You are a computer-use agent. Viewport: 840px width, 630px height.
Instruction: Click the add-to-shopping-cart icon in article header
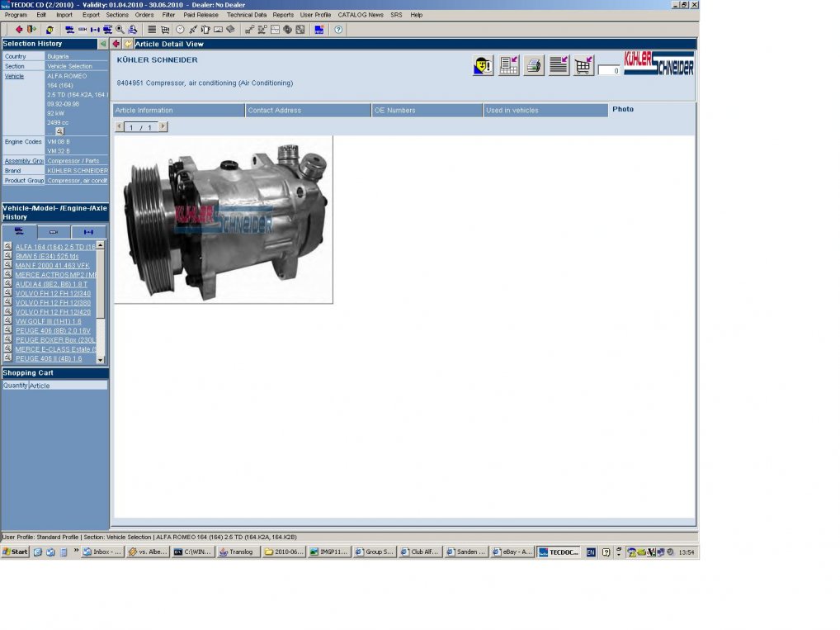click(x=583, y=66)
